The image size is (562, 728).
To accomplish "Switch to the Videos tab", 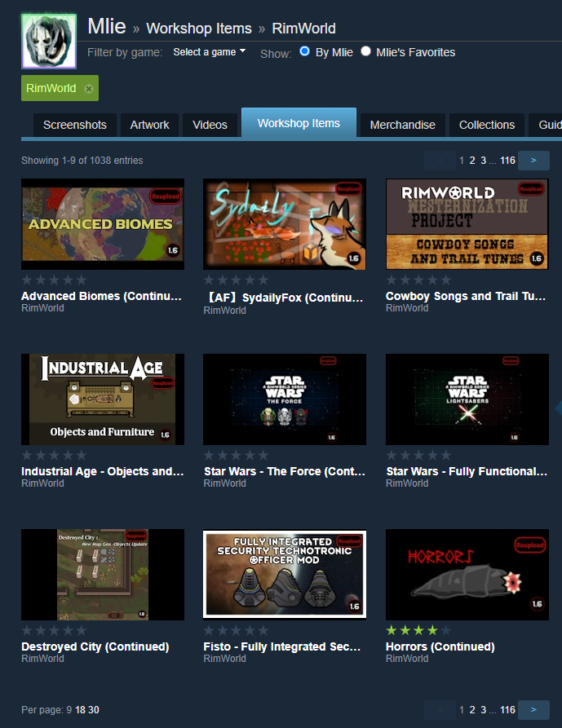I will pyautogui.click(x=210, y=125).
